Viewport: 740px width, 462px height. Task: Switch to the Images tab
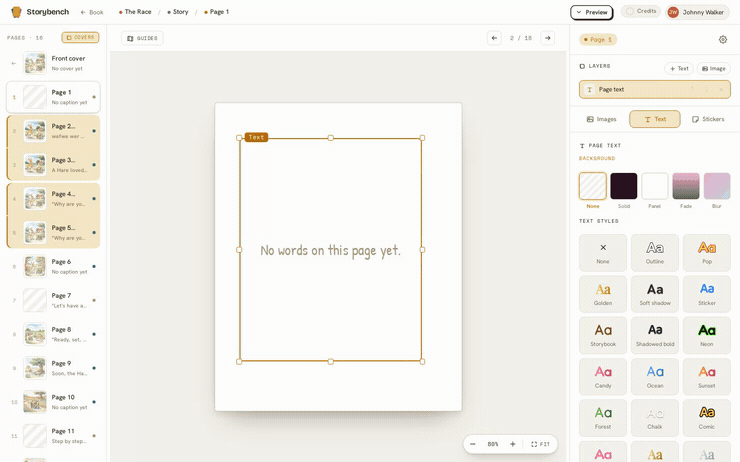(601, 119)
